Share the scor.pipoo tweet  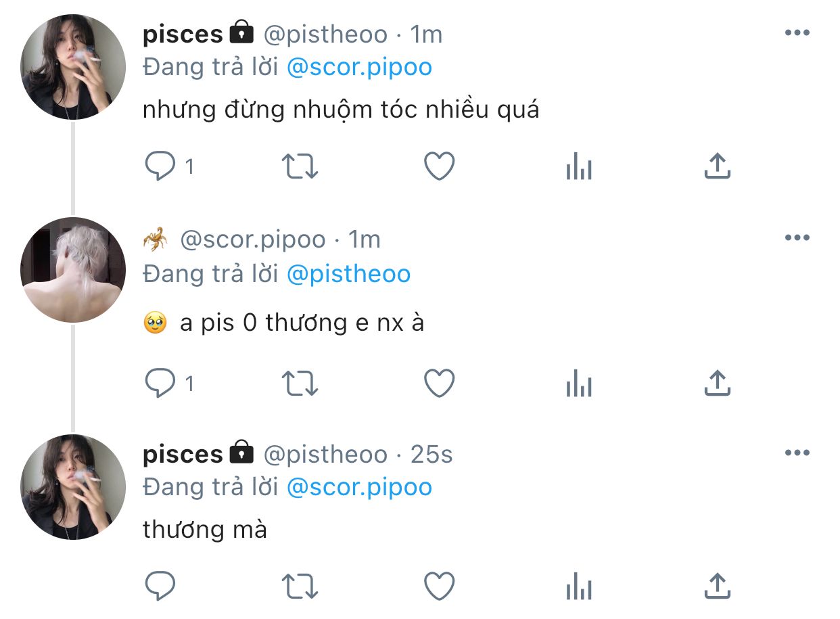[718, 383]
